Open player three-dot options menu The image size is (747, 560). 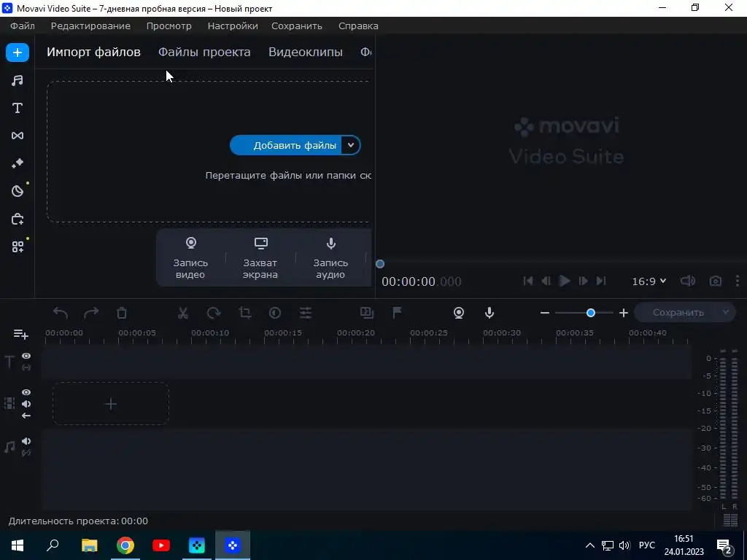[738, 281]
